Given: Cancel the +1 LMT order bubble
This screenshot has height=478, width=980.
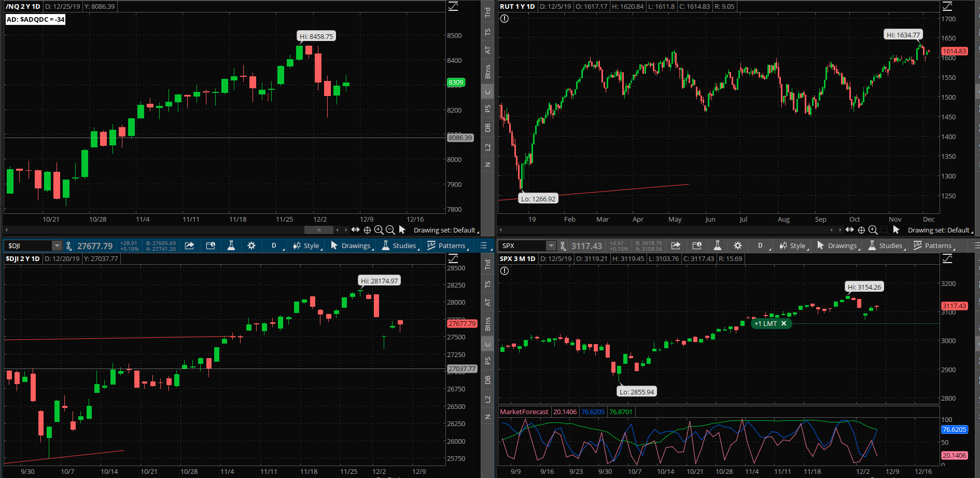Looking at the screenshot, I should click(783, 323).
